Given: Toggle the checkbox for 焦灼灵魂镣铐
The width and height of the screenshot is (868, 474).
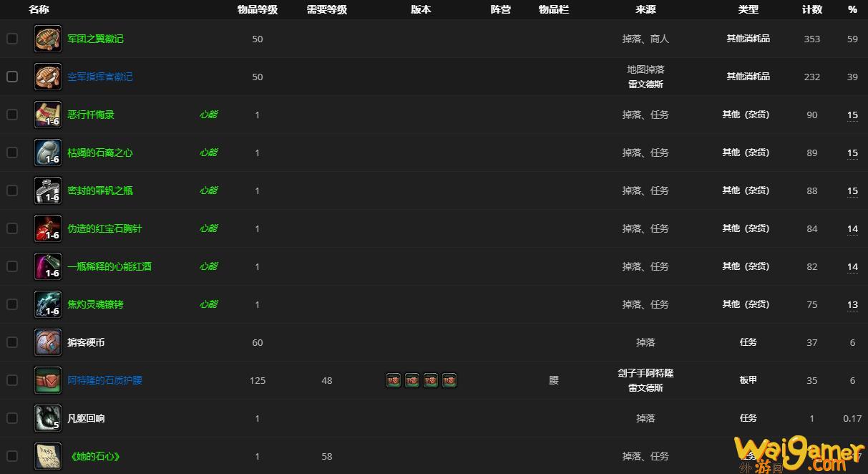Looking at the screenshot, I should tap(12, 304).
